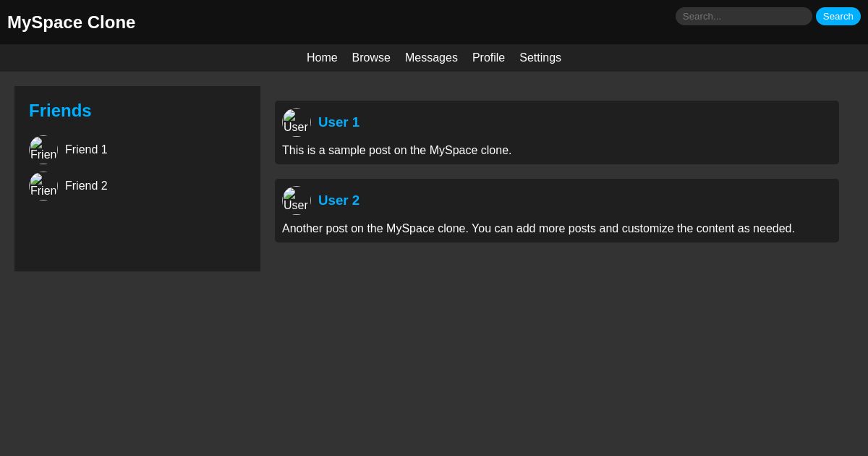Click User 1's profile picture
868x456 pixels.
(297, 122)
